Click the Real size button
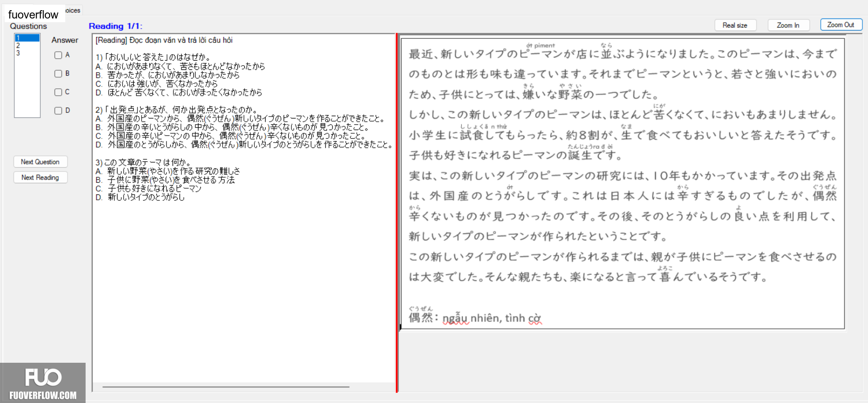The width and height of the screenshot is (868, 403). (x=735, y=25)
